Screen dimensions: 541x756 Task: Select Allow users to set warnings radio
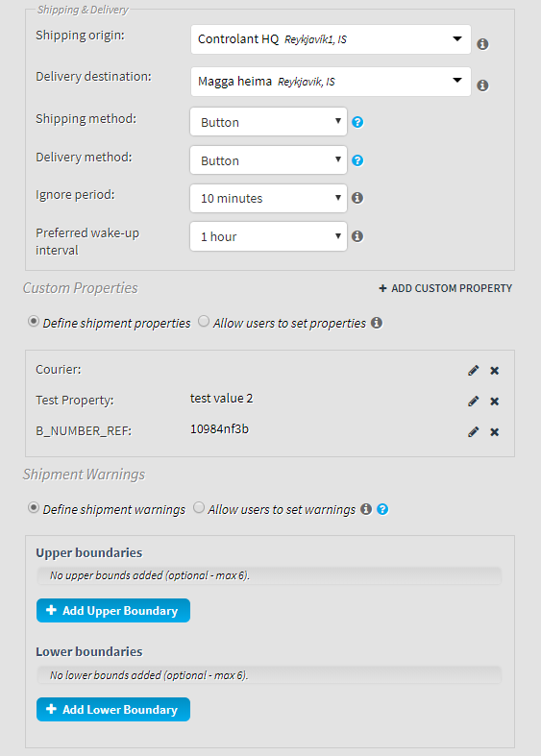point(199,507)
